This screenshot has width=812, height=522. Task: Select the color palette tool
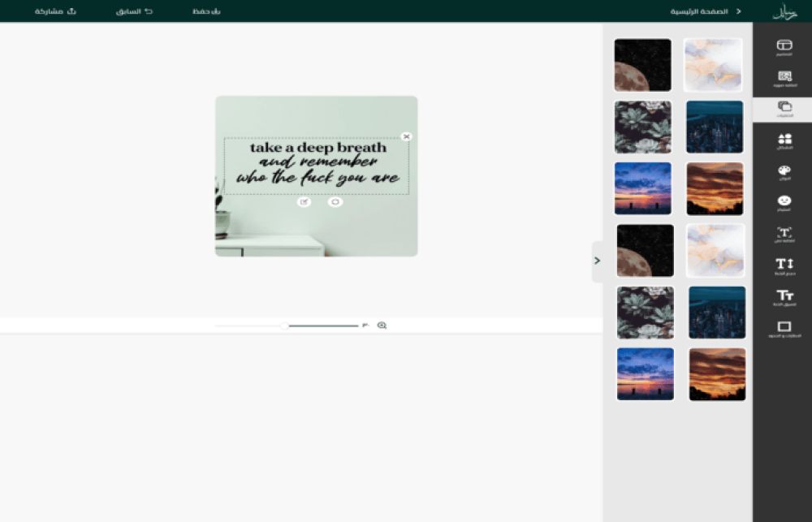pyautogui.click(x=784, y=171)
